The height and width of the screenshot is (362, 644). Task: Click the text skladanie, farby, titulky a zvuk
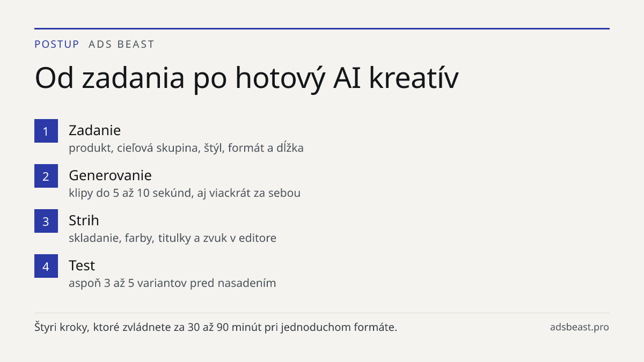(172, 238)
